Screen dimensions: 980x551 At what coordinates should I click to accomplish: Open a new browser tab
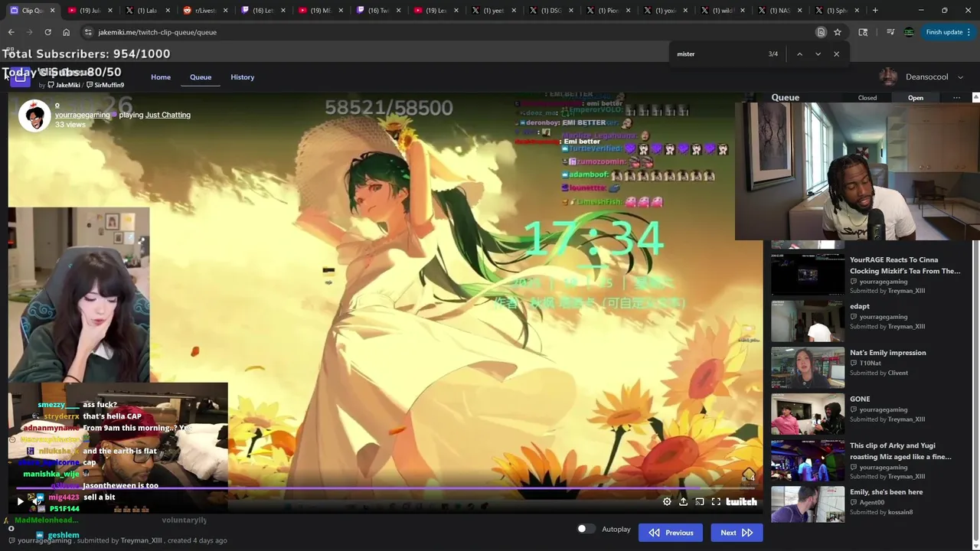pyautogui.click(x=875, y=11)
